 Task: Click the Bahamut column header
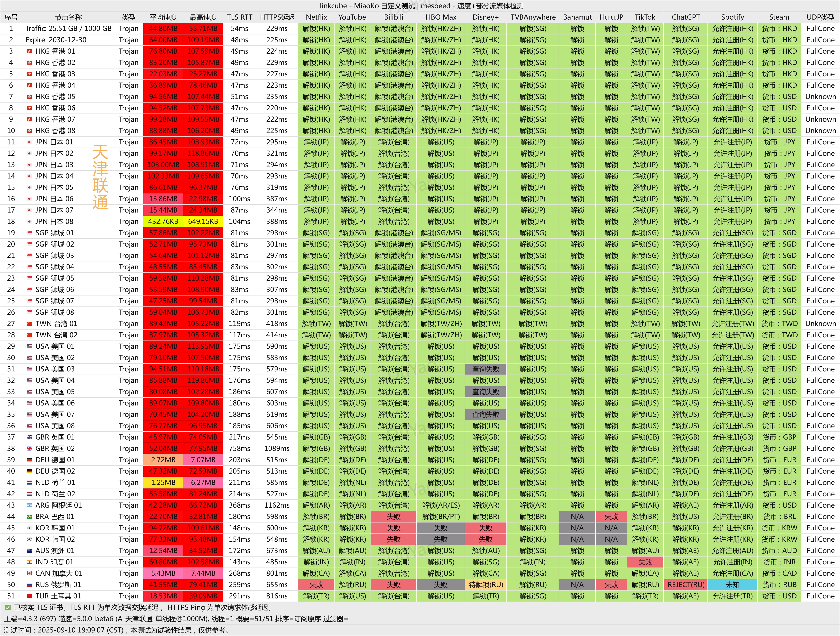pyautogui.click(x=577, y=17)
